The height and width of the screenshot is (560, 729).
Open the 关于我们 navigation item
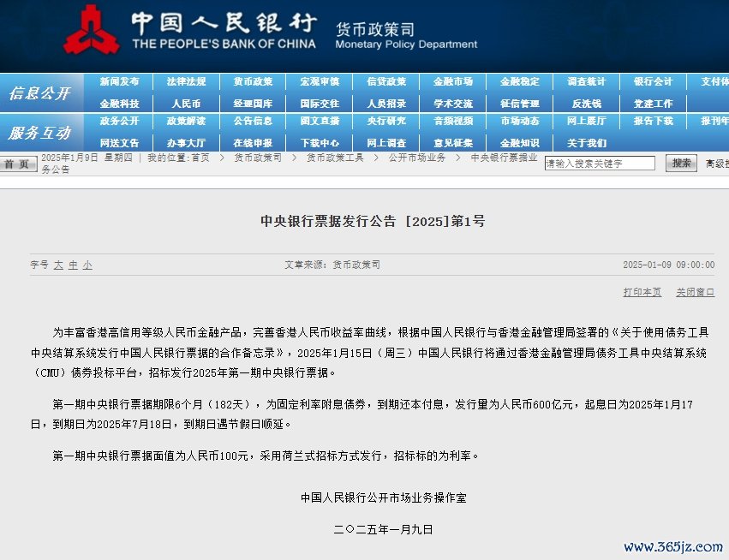click(x=587, y=143)
